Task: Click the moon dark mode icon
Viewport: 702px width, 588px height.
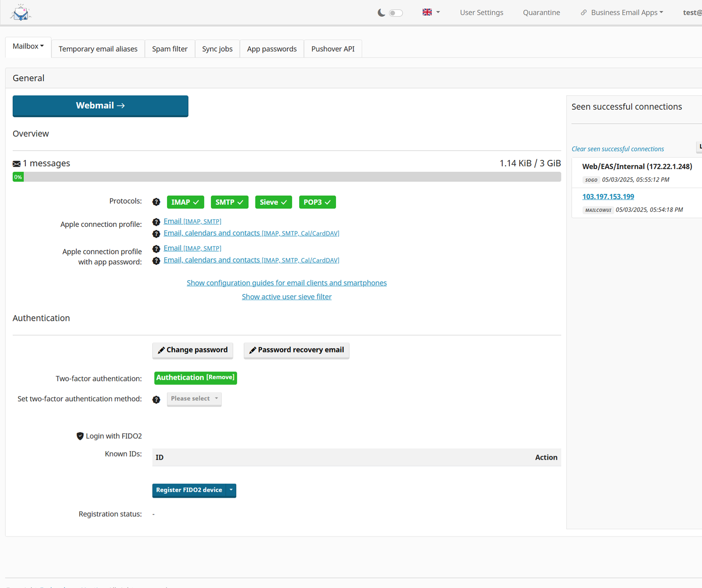Action: (382, 13)
